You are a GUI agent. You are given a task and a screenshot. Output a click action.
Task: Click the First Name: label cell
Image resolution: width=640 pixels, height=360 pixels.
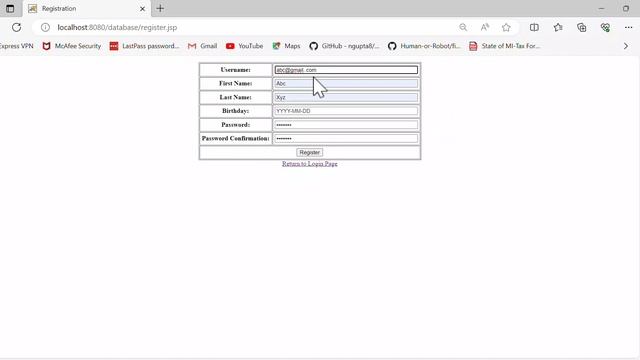click(236, 83)
